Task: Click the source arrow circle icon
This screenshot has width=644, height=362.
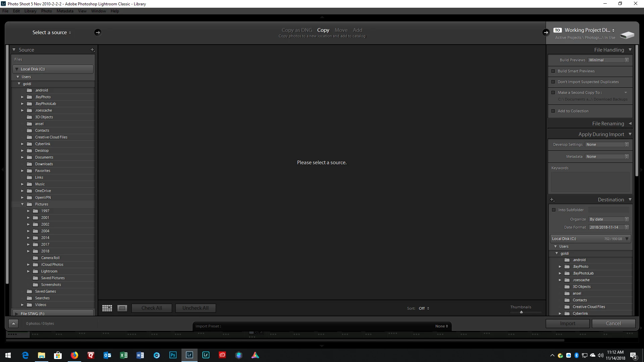Action: tap(98, 33)
